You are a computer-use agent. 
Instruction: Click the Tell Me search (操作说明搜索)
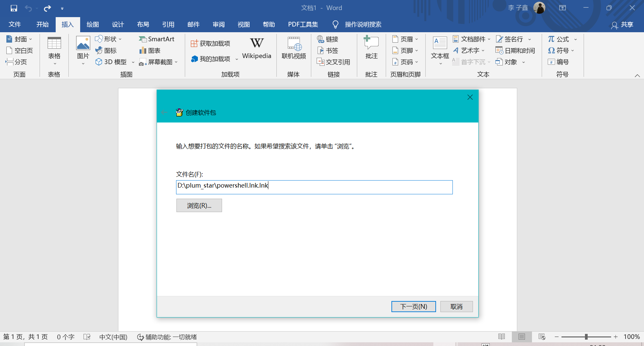pos(357,24)
